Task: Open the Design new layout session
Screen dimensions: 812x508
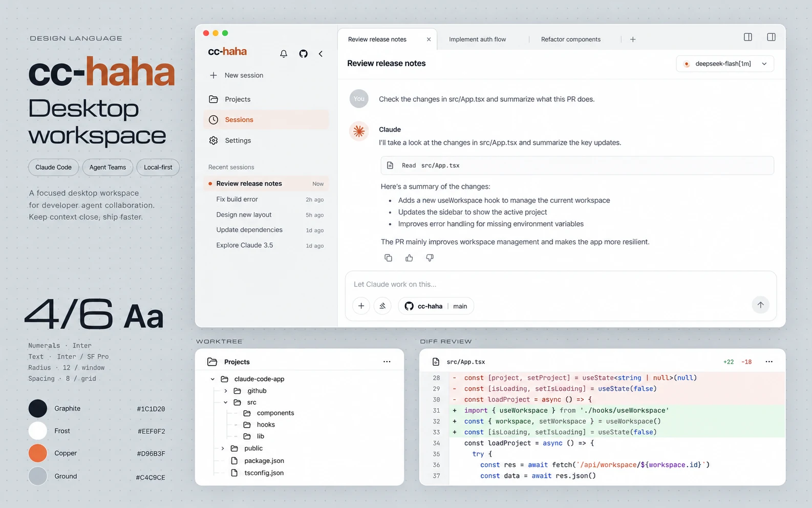Action: pos(266,215)
